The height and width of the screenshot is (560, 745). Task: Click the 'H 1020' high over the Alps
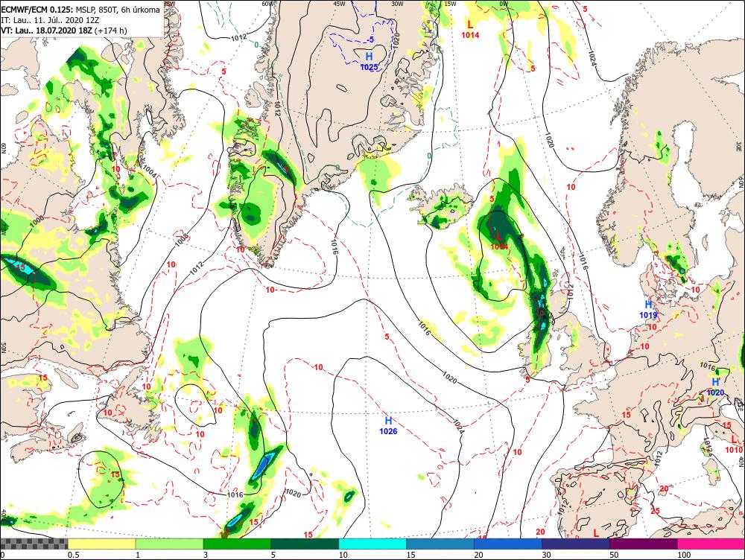click(715, 386)
